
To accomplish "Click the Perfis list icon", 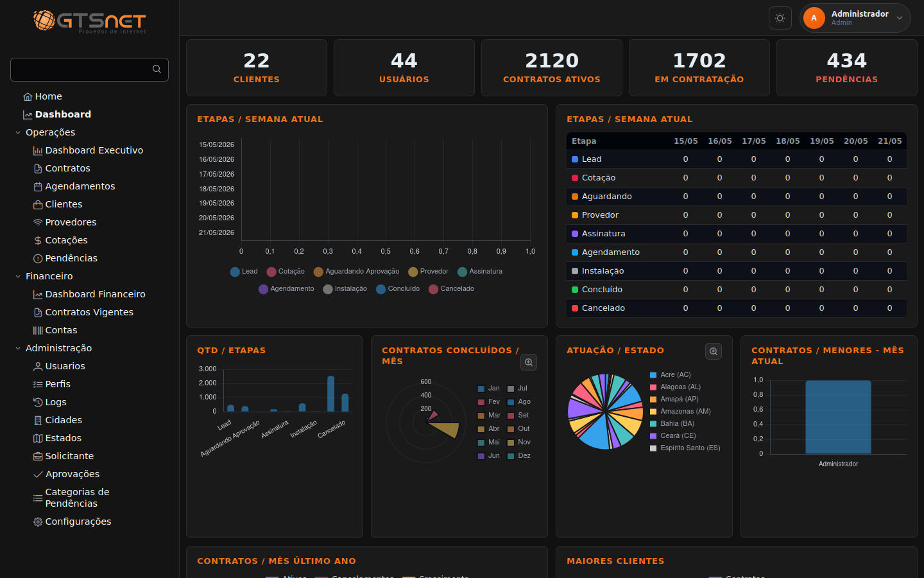I will click(x=38, y=385).
